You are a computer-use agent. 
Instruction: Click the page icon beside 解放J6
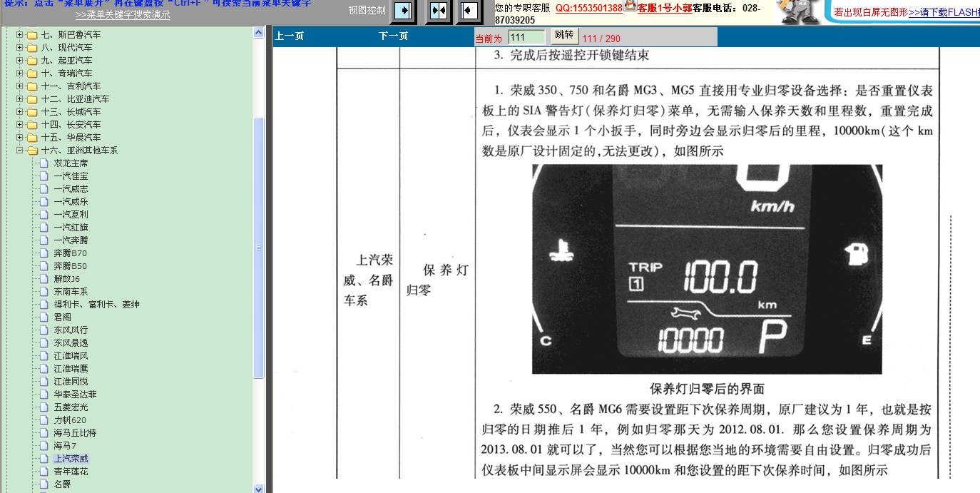[x=44, y=279]
